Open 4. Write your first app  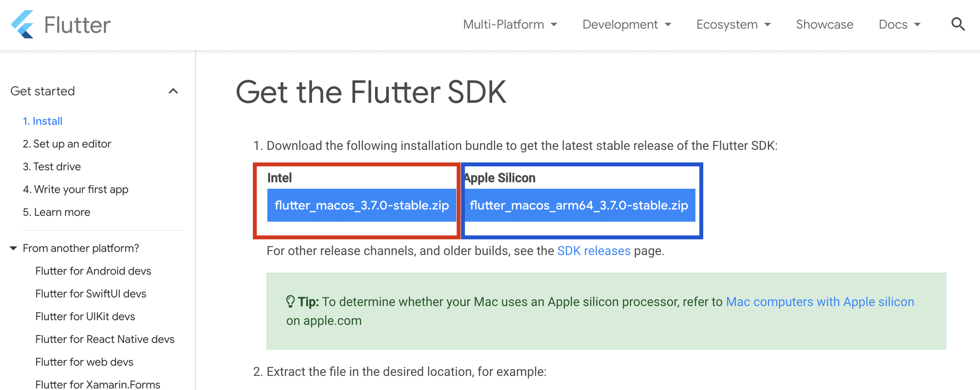point(75,189)
